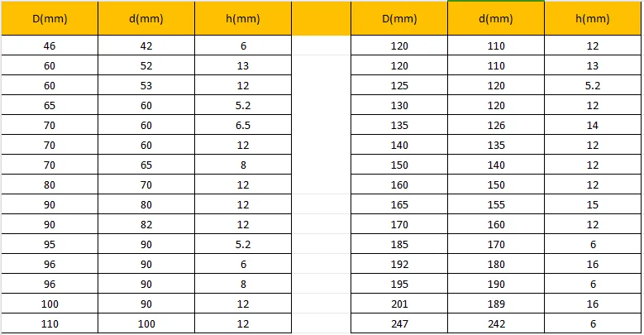This screenshot has height=335, width=644.
Task: Click the empty orange header cell
Action: (322, 18)
